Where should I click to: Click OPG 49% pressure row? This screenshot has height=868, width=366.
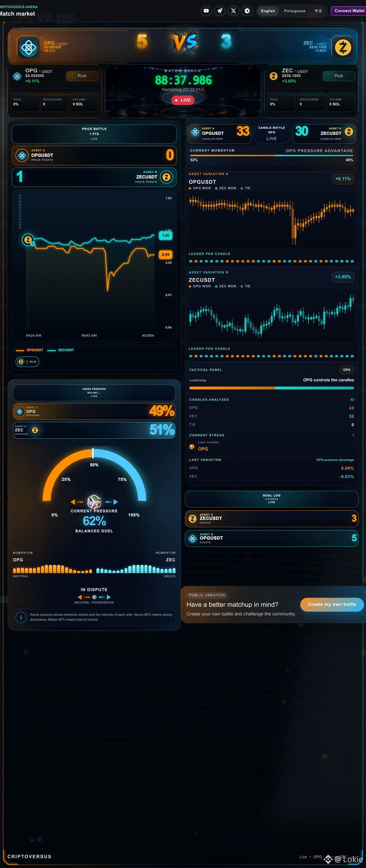pos(94,411)
